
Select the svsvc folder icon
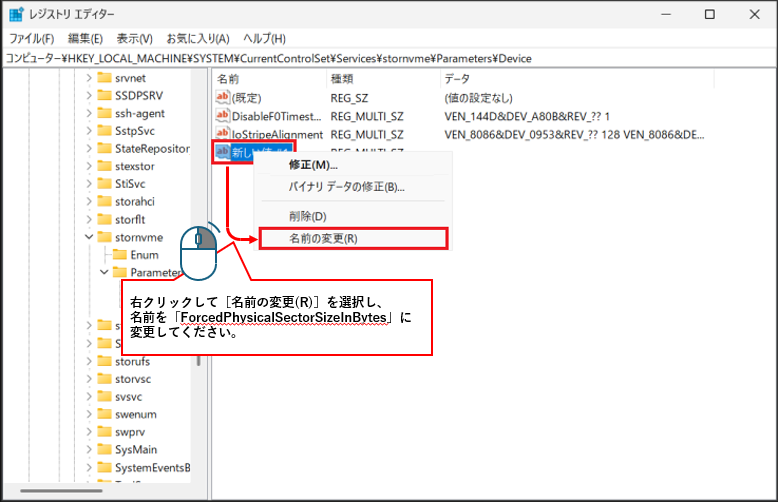click(104, 396)
